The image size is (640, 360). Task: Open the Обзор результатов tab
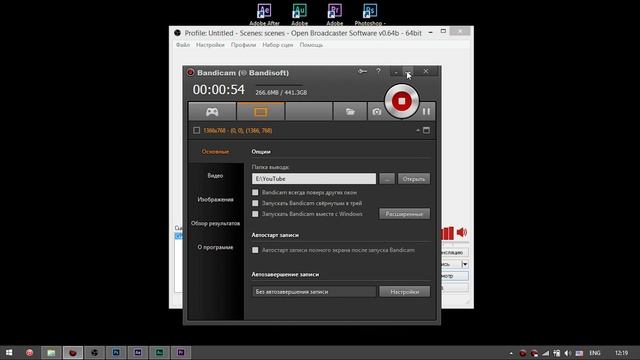(216, 223)
